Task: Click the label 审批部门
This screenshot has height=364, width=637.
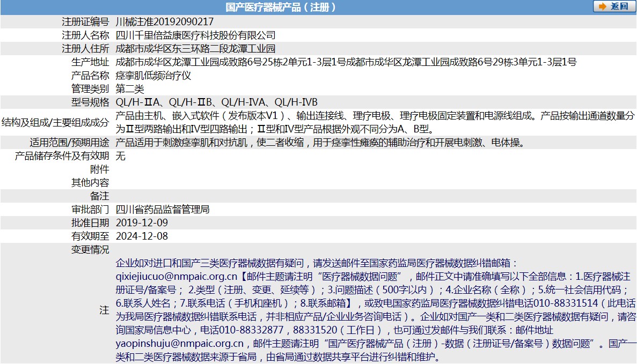Action: pos(90,210)
